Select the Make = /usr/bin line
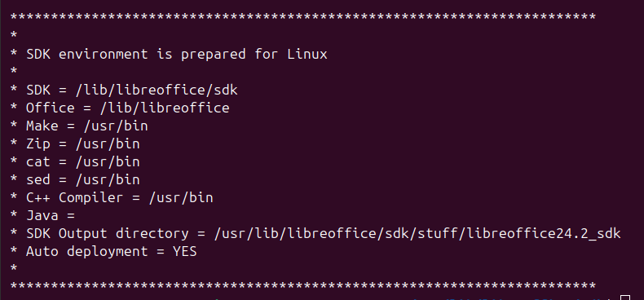The height and width of the screenshot is (300, 644). click(x=79, y=126)
